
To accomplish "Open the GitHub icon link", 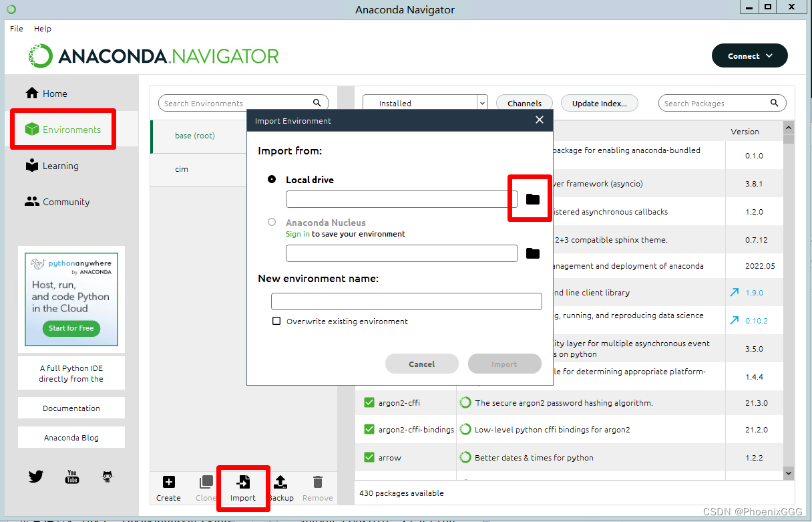I will point(108,477).
